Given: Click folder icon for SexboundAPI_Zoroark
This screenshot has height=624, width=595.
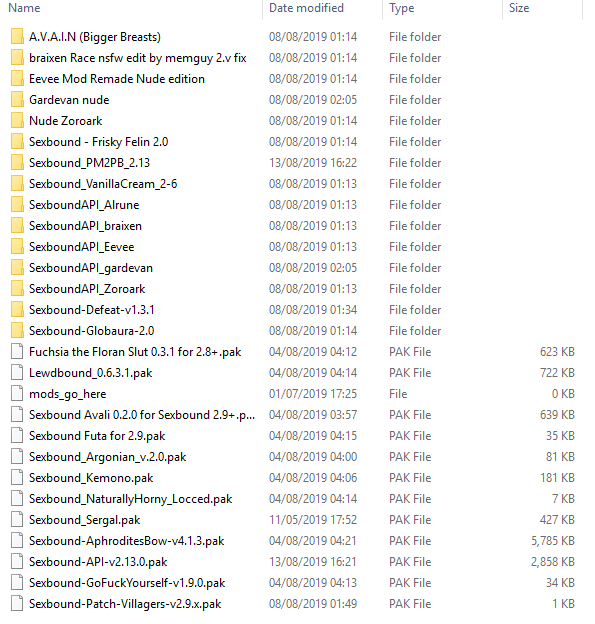Looking at the screenshot, I should [17, 289].
